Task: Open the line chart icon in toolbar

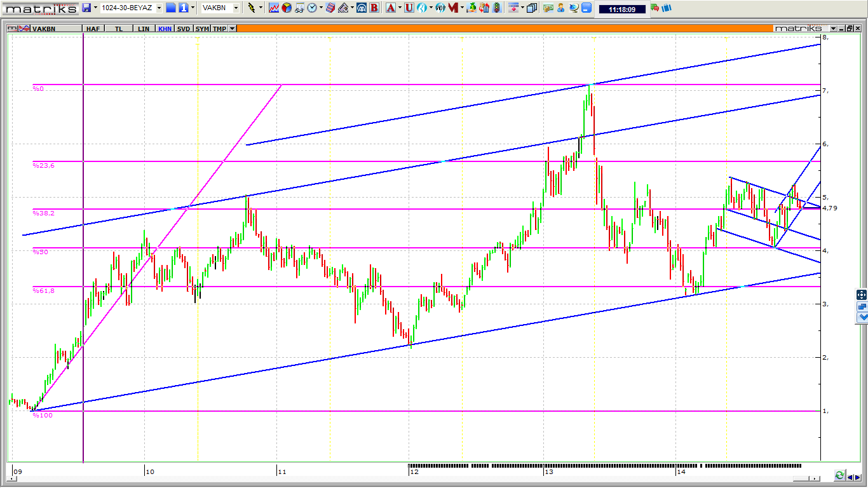Action: tap(274, 8)
